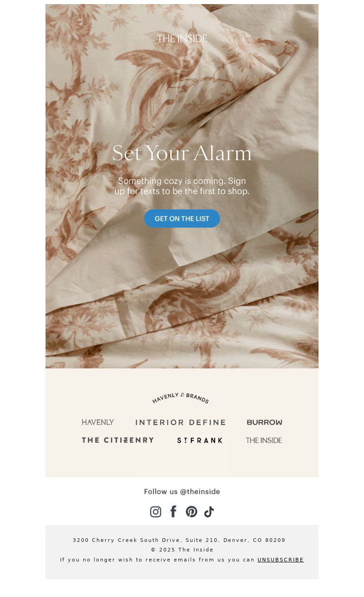This screenshot has height=597, width=364.
Task: Open the Facebook icon link
Action: pos(173,511)
